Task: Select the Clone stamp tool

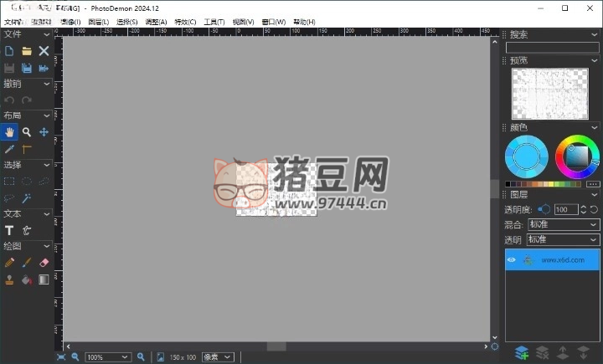Action: click(x=9, y=279)
